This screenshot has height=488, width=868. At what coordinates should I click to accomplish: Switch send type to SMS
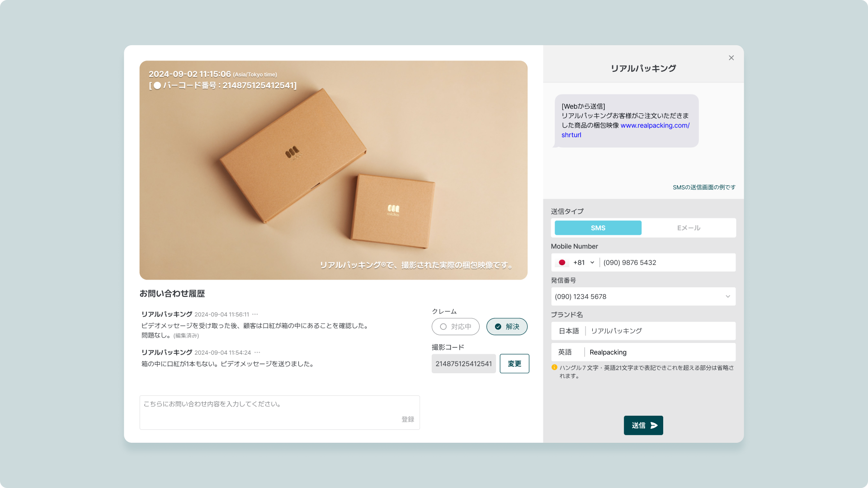598,228
